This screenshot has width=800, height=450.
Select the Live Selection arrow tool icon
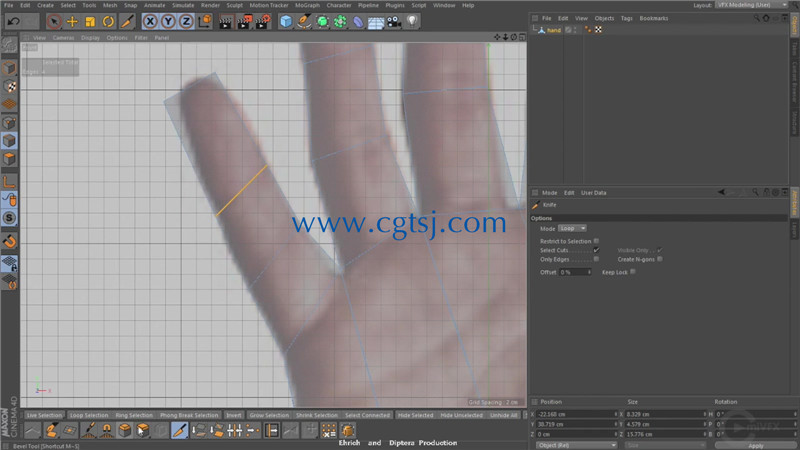point(54,21)
